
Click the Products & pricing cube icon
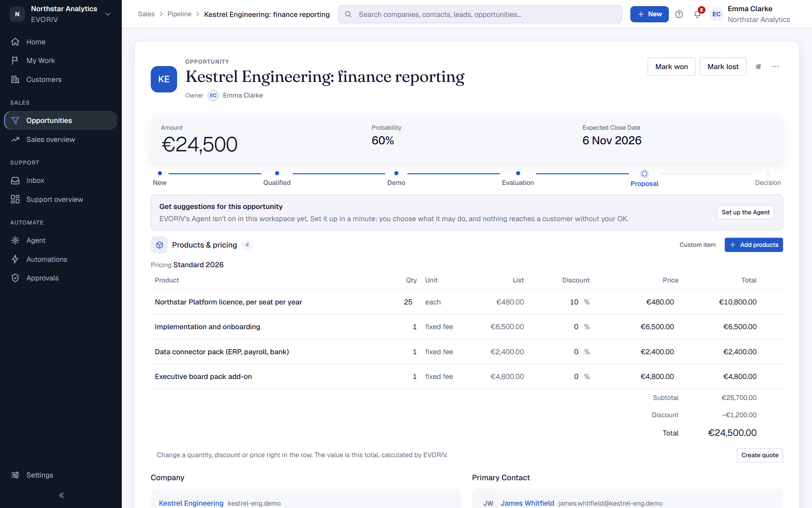pos(159,245)
